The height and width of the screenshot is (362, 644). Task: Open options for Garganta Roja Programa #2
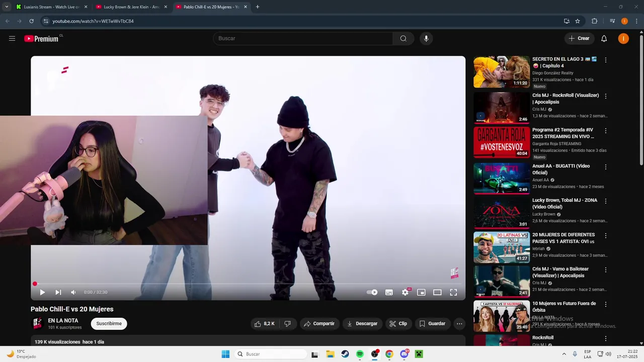coord(606,131)
